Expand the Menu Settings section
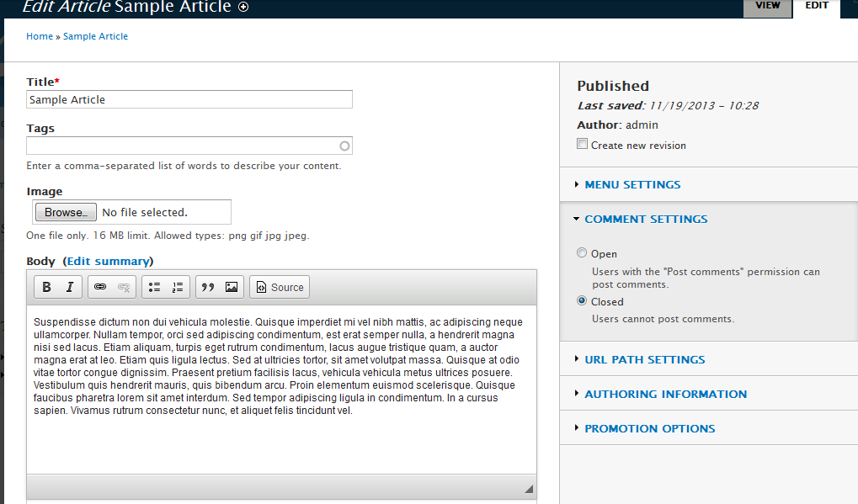Image resolution: width=858 pixels, height=504 pixels. [632, 184]
